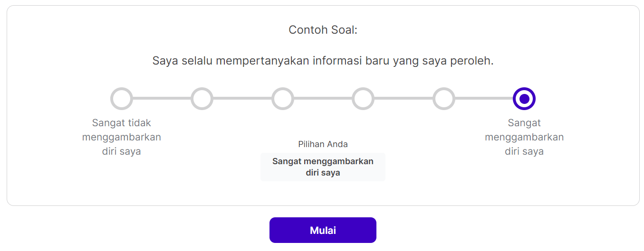Click the scale line between third and fourth circles

[x=323, y=98]
